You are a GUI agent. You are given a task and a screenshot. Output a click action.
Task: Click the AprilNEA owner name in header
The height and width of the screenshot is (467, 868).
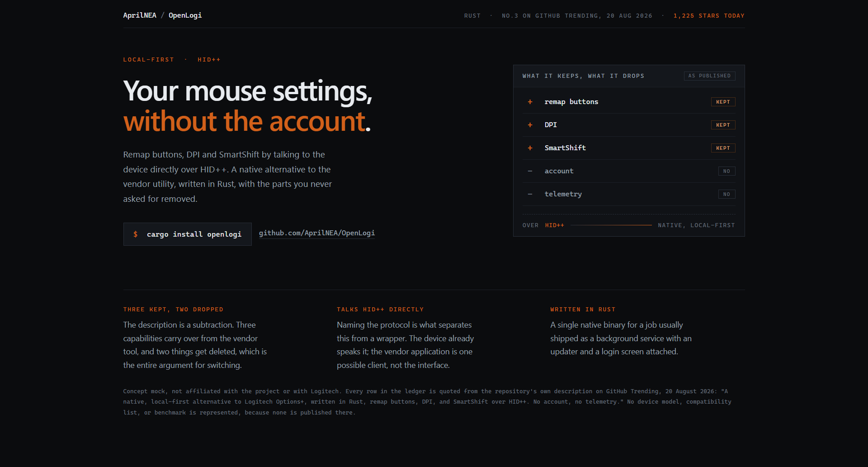point(140,15)
